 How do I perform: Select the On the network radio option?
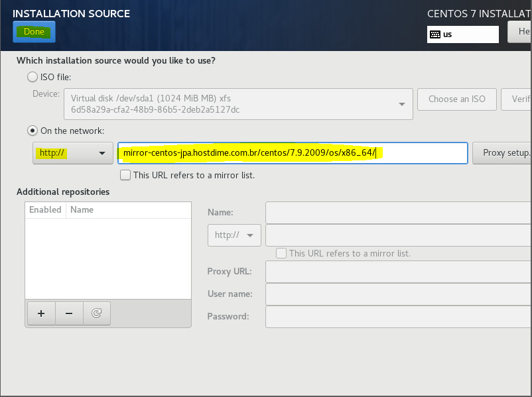33,131
